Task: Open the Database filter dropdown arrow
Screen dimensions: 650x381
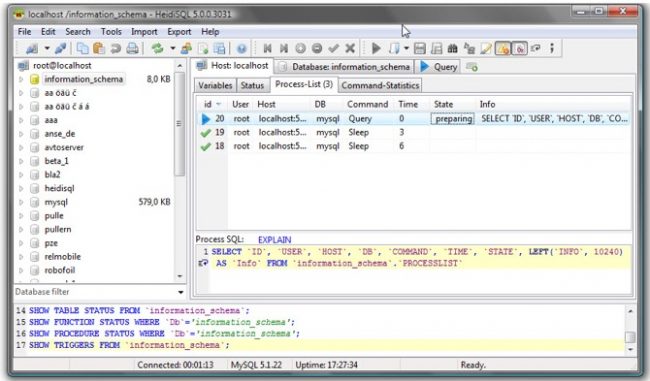Action: 181,292
